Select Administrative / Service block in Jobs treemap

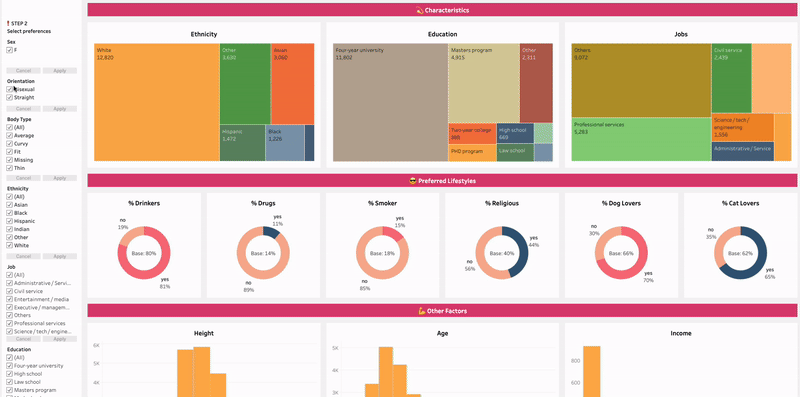click(743, 152)
